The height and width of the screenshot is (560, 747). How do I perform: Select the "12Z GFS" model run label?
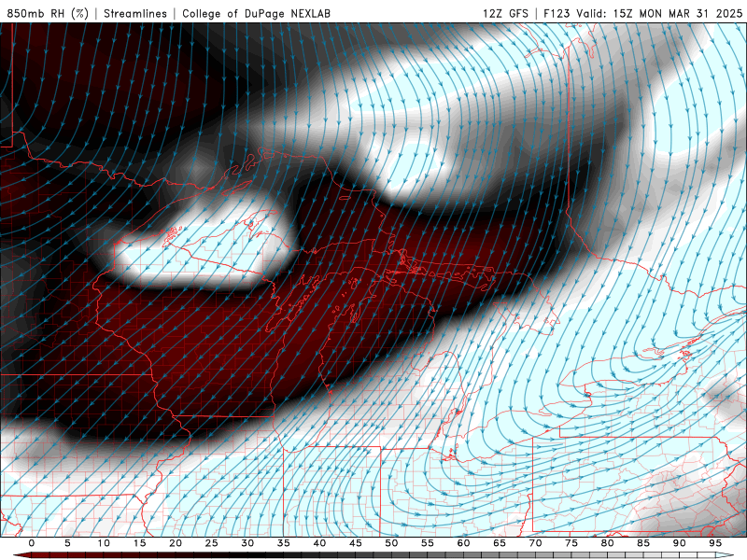click(505, 13)
